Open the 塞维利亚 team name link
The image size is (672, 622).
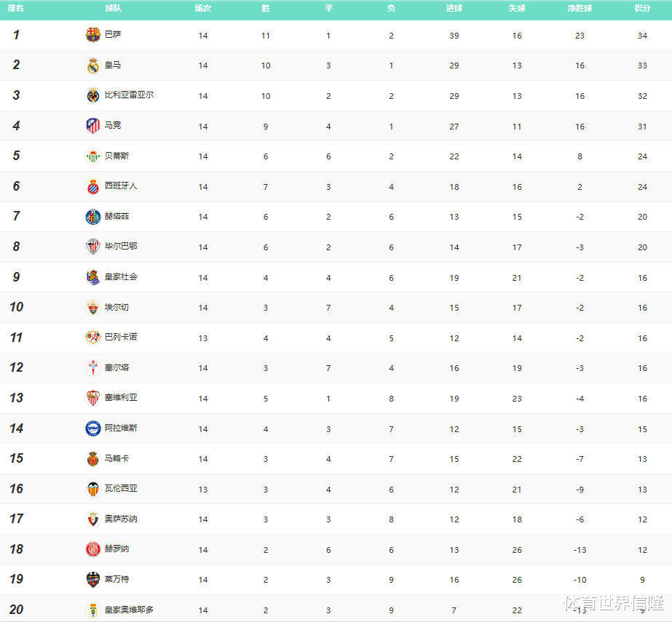pyautogui.click(x=121, y=398)
